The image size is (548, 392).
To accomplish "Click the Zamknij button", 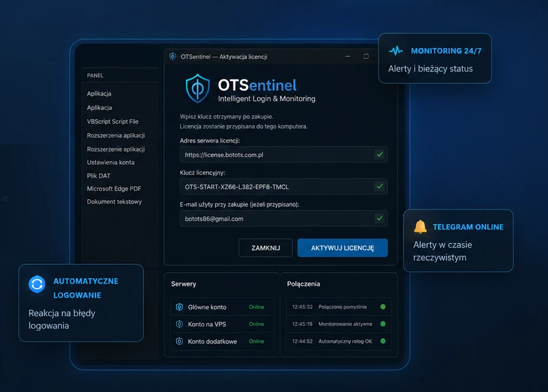I will pos(266,248).
